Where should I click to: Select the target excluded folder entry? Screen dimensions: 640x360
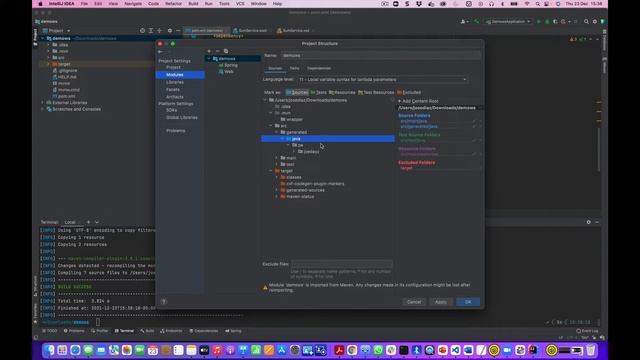407,168
